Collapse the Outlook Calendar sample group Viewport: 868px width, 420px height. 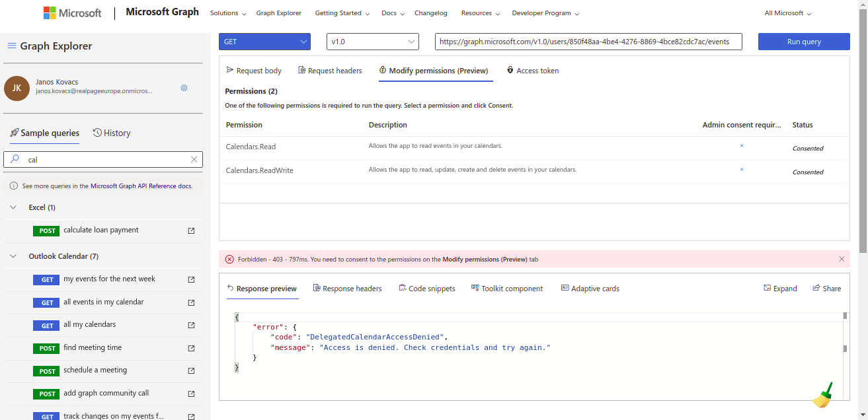point(12,256)
